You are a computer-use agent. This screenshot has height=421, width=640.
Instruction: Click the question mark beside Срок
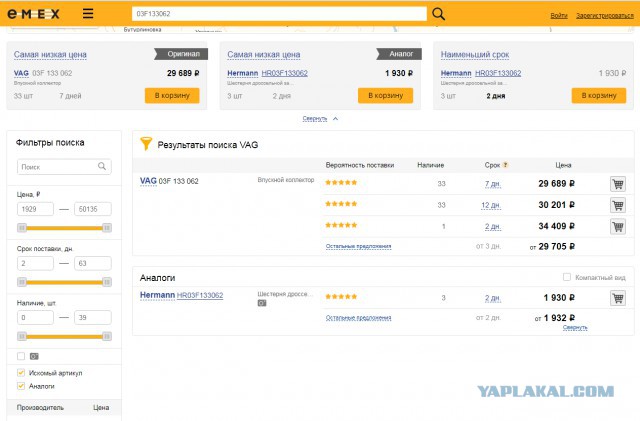[505, 165]
